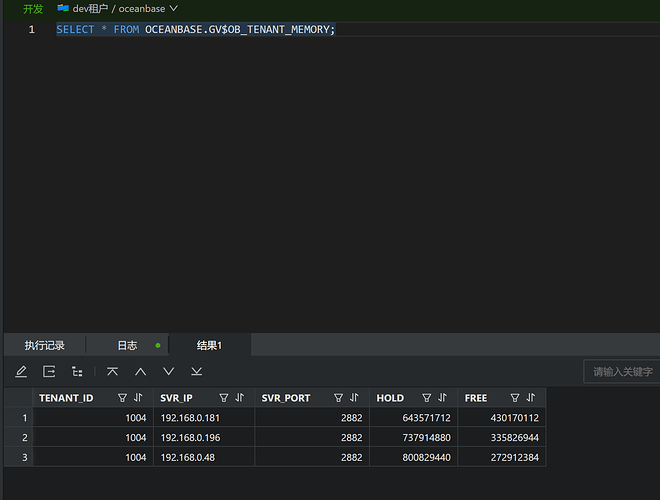
Task: Click the HOLD value 800829440
Action: [x=426, y=457]
